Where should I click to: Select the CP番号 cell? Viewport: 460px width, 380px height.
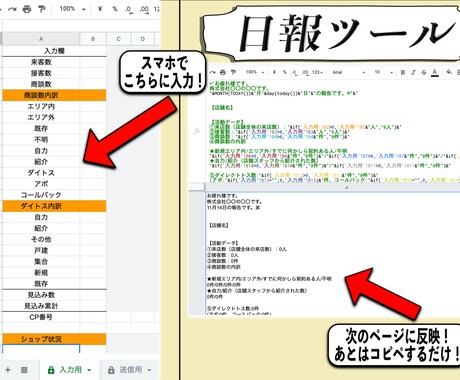coord(41,317)
